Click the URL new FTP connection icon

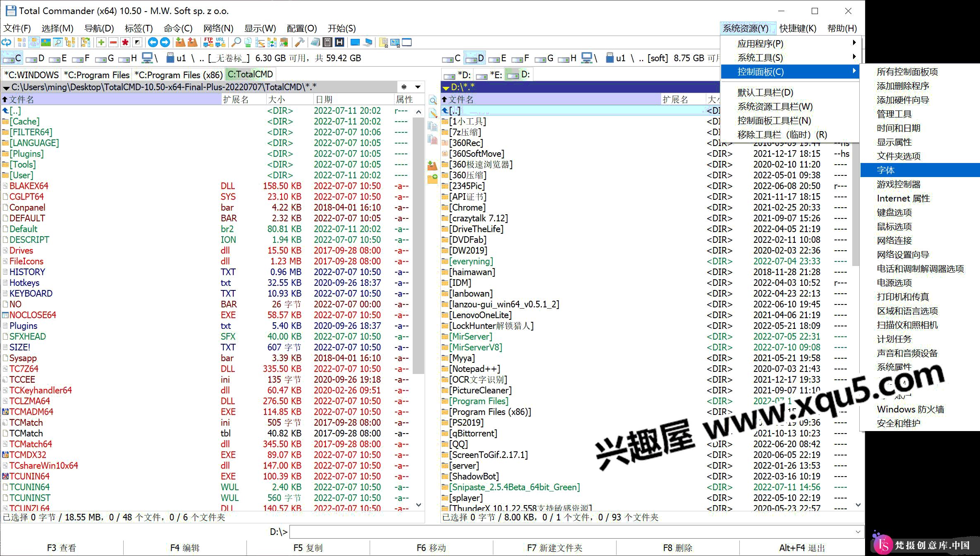[220, 42]
